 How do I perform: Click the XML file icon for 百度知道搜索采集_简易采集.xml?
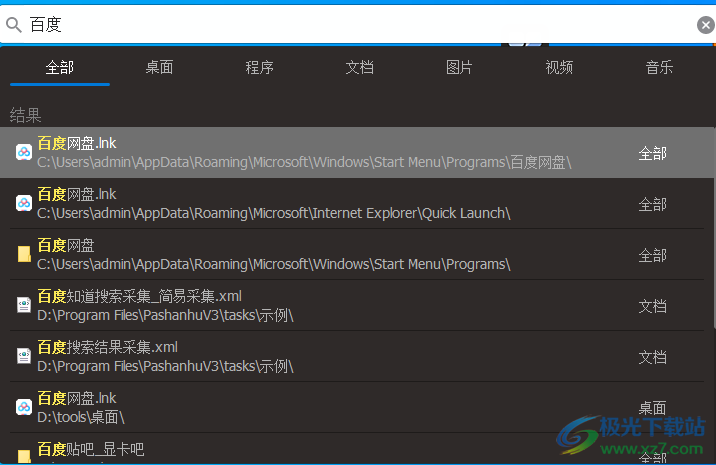tap(24, 305)
